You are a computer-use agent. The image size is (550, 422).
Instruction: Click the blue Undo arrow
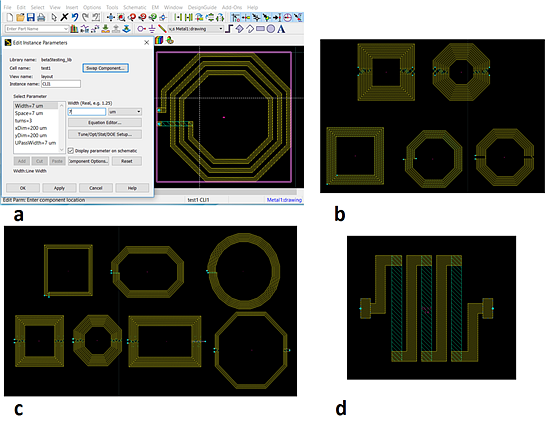click(x=75, y=17)
